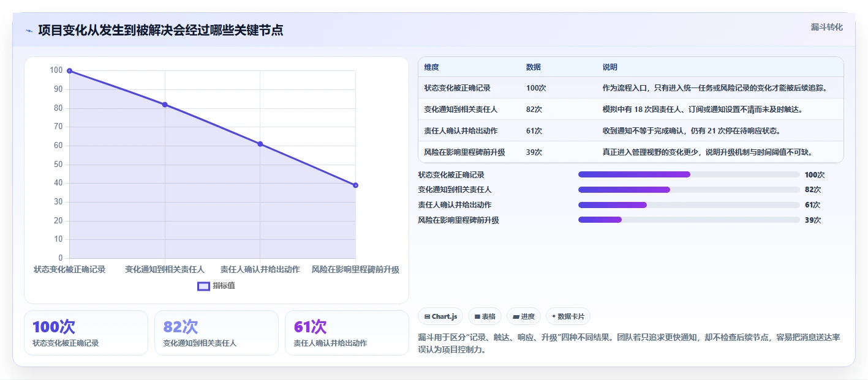Click the explanation starting 作为流程入口

click(x=715, y=88)
